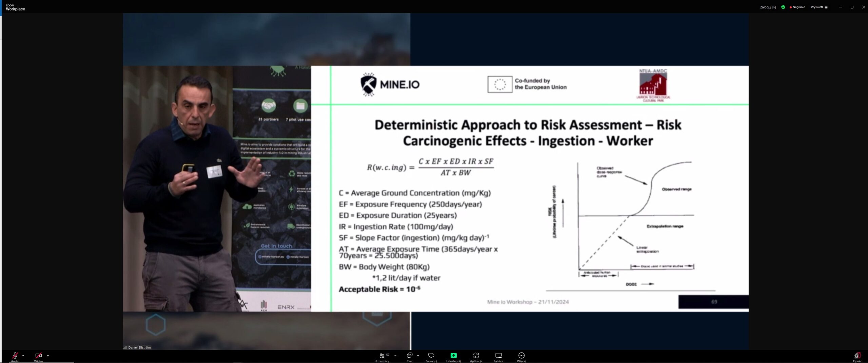Open Zareaguj reactions heart icon
Viewport: 868px width, 363px height.
(x=431, y=356)
